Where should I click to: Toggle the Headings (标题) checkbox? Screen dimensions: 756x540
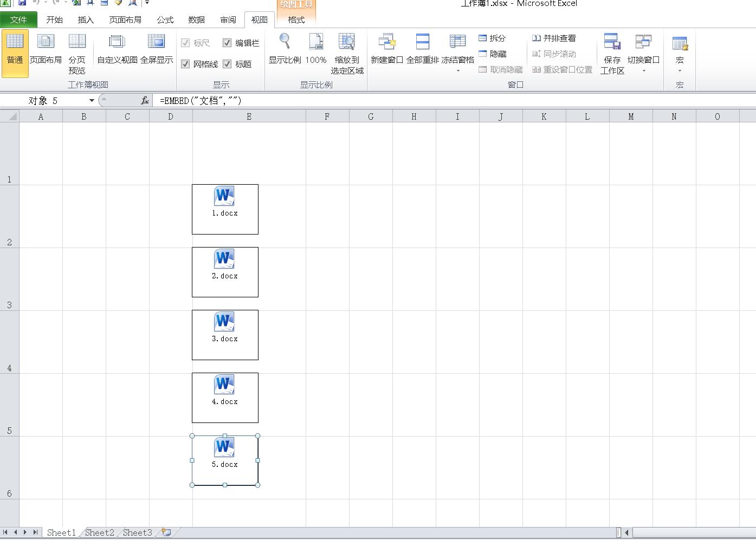point(227,64)
